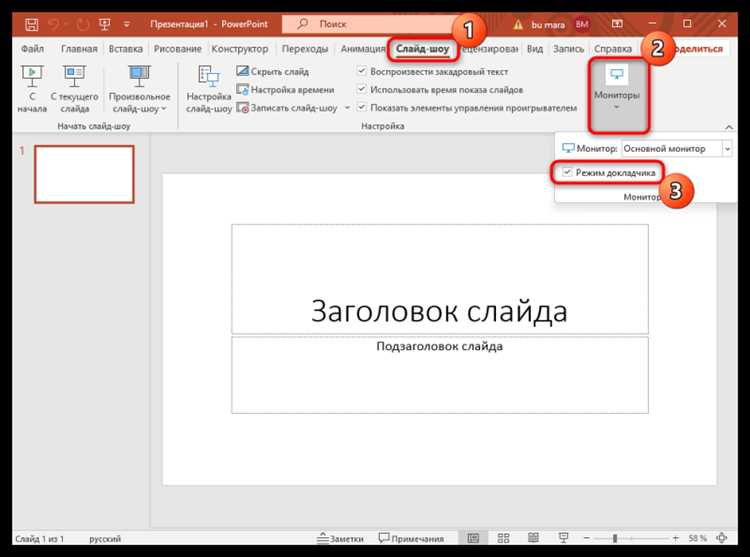Screen dimensions: 750x557
Task: Click the zoom slider handle
Action: point(615,538)
